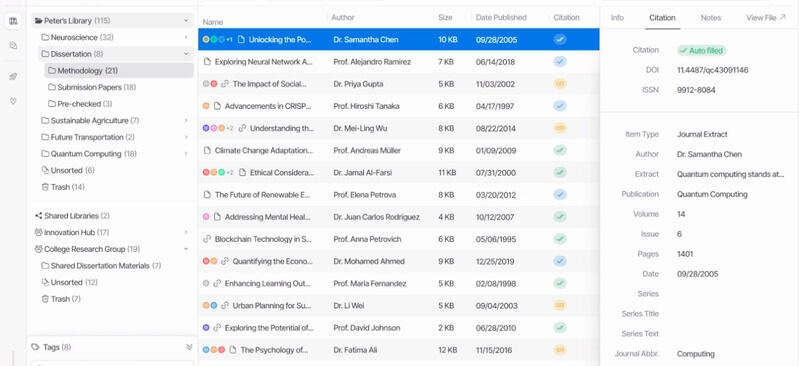Screen dimensions: 799x366
Task: Click yellow citation badge for Dr. Mei-Ling Wu
Action: [560, 128]
